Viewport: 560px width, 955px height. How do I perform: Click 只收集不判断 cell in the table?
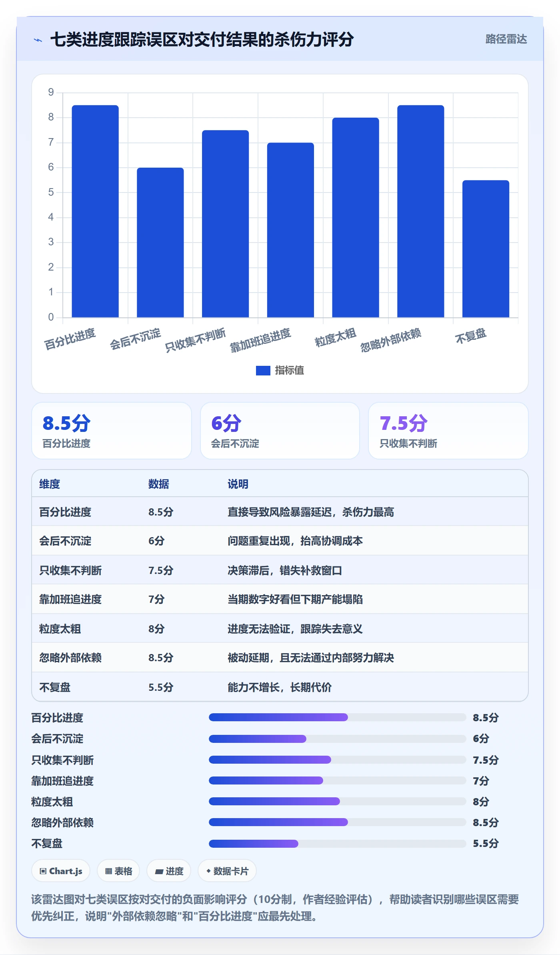70,570
